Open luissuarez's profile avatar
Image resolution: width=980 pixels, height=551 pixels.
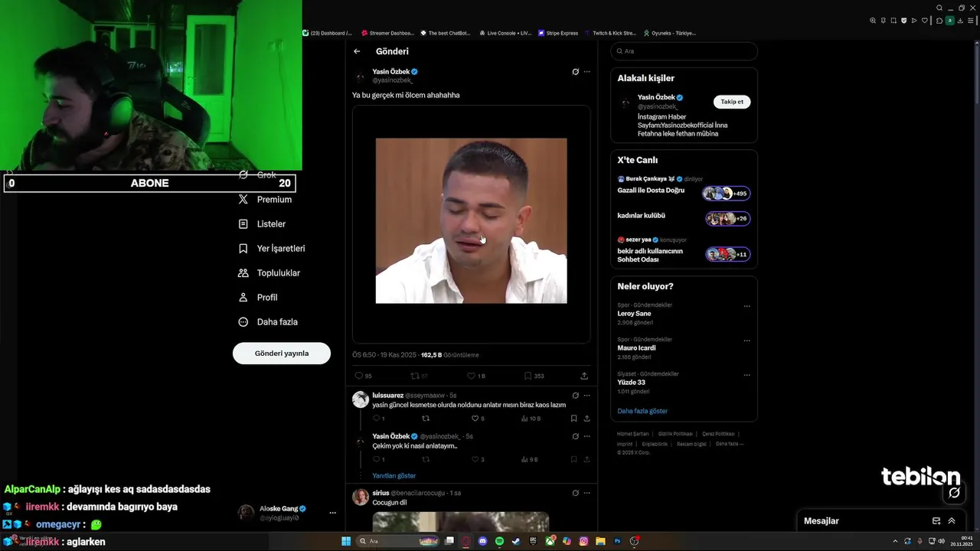coord(361,399)
